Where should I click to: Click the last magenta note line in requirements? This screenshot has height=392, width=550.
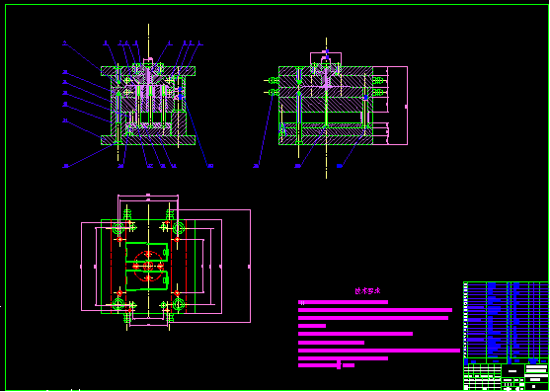326,365
